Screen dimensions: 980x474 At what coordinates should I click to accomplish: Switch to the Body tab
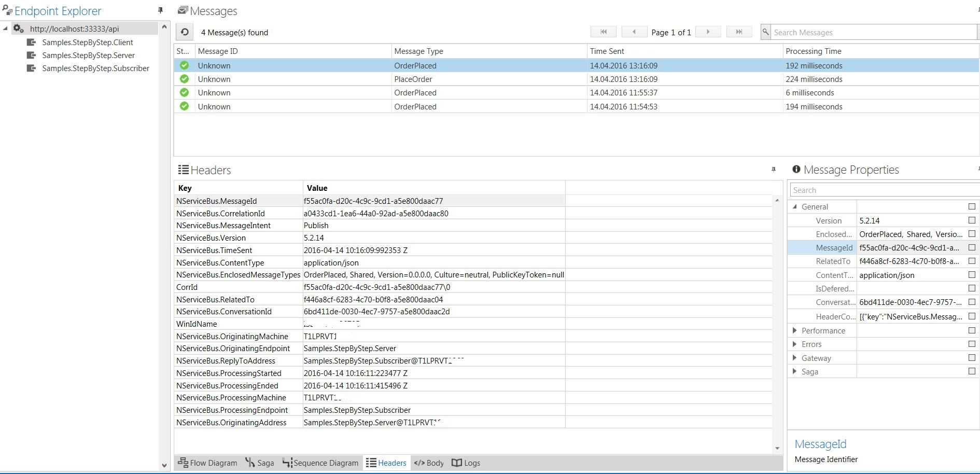(x=429, y=463)
